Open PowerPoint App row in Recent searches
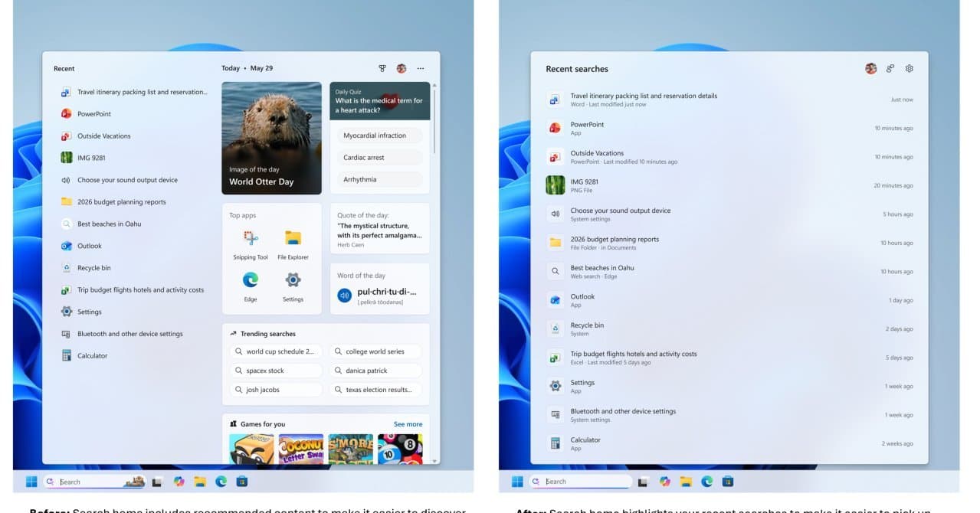This screenshot has width=980, height=513. pyautogui.click(x=729, y=128)
